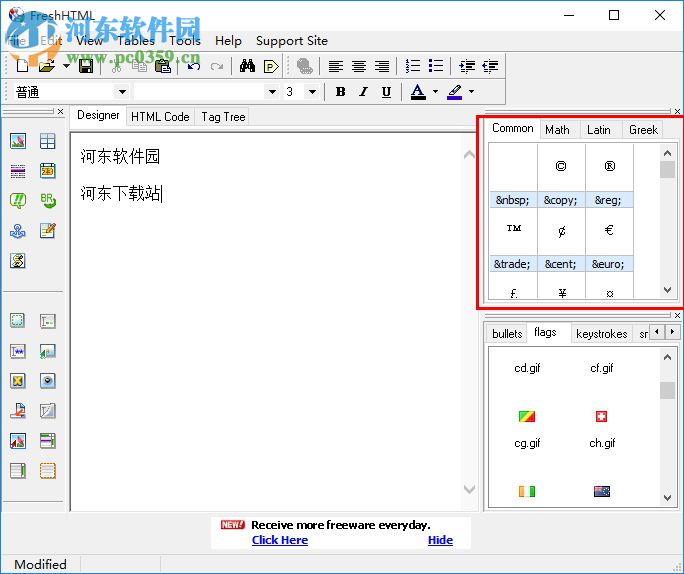Click the Open file folder icon
Screen dimensions: 684x574
pos(47,66)
